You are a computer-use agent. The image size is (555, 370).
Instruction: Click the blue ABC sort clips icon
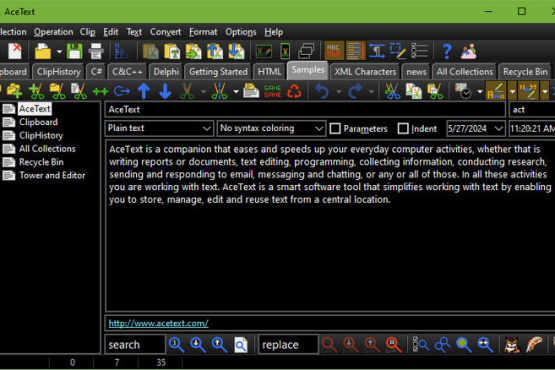coord(121,51)
